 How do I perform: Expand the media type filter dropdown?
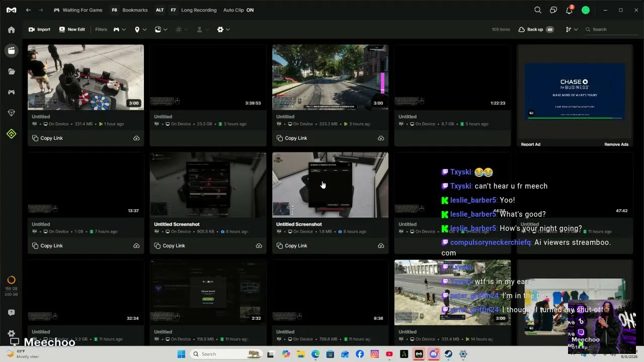coord(161,30)
